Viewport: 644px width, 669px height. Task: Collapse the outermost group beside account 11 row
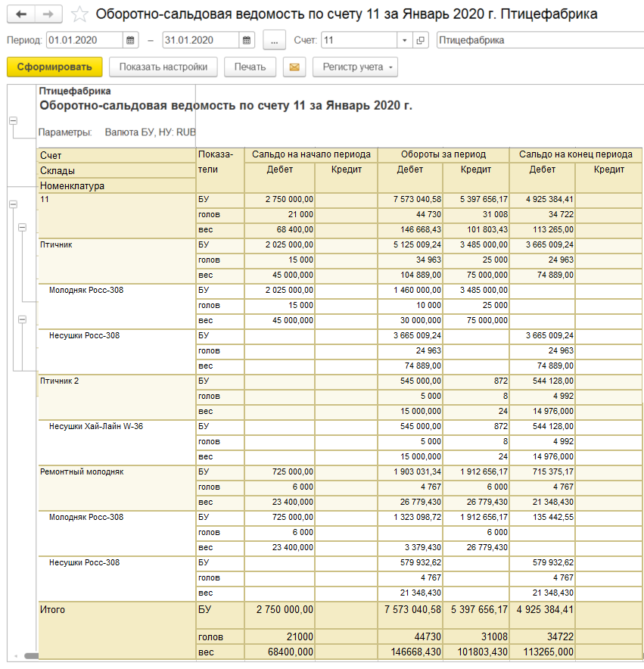(x=12, y=204)
